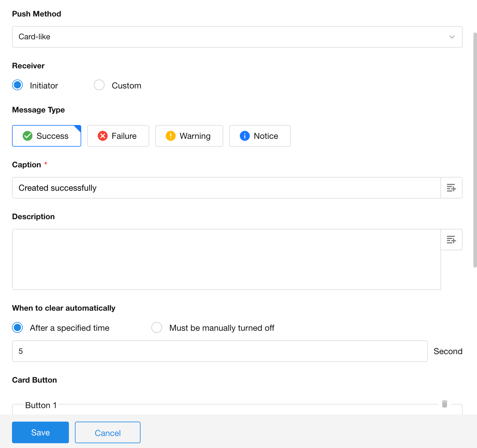
Task: Expand Push Method using the chevron arrow
Action: 452,37
